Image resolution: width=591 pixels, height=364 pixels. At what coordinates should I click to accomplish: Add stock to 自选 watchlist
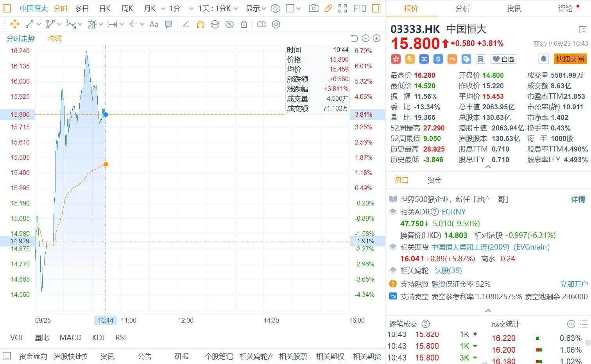503,59
